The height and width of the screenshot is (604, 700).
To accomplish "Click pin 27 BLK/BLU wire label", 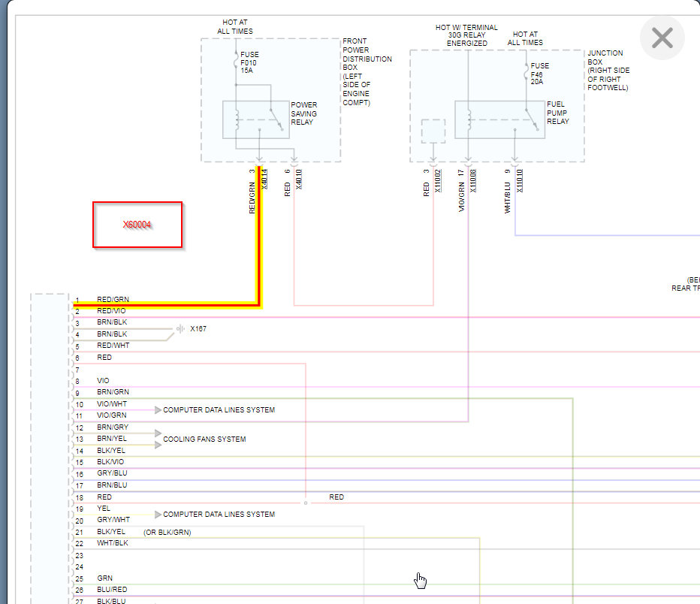I will (x=111, y=601).
